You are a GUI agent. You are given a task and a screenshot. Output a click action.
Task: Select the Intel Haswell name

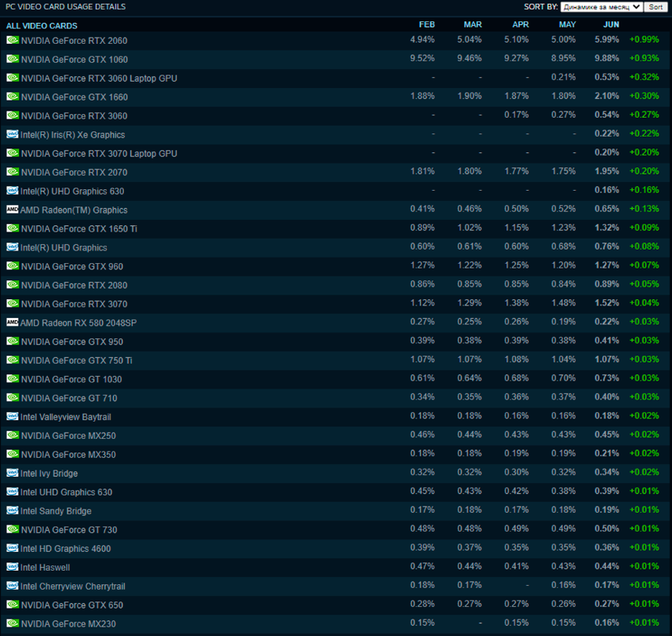coord(45,568)
